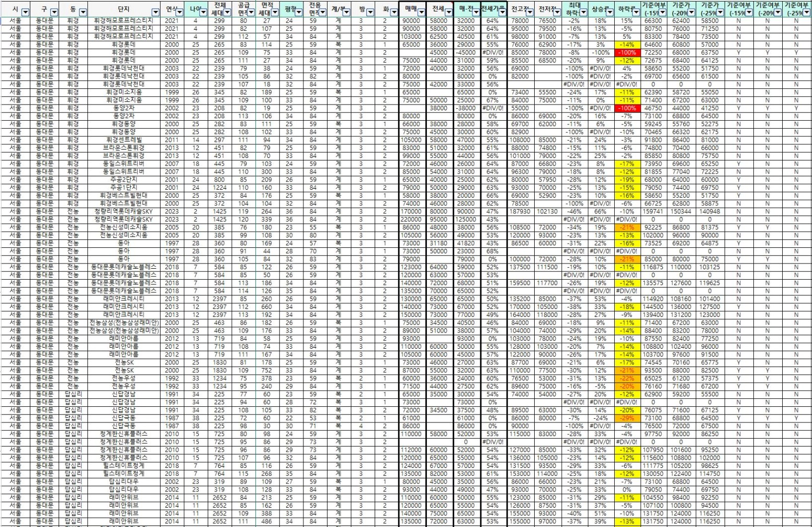Open the 동 column filter dropdown

83,12
